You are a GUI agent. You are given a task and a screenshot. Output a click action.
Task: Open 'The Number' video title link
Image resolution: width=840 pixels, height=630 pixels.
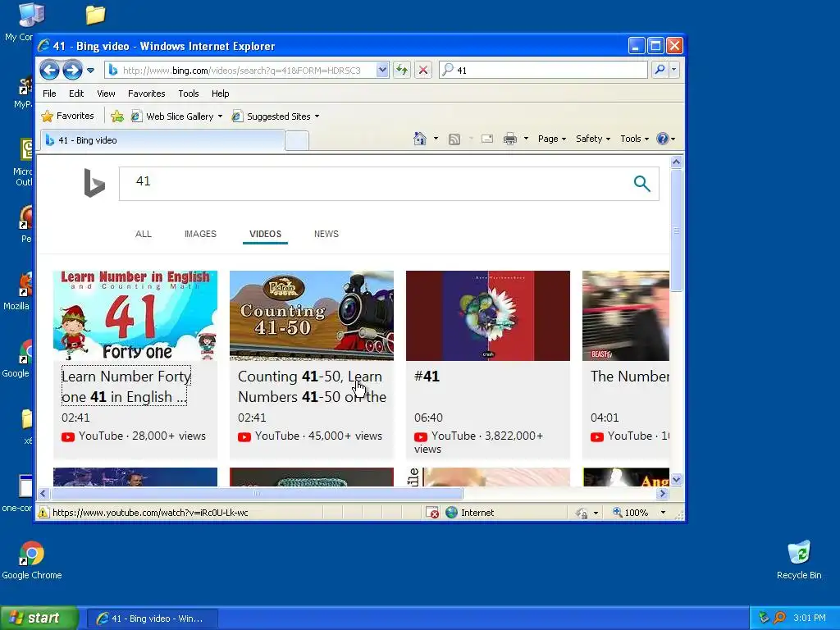(x=630, y=376)
